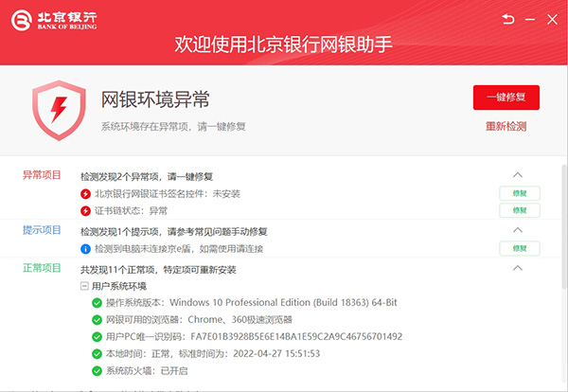
Task: Click red error icon beside 证书链状态
Action: (85, 211)
